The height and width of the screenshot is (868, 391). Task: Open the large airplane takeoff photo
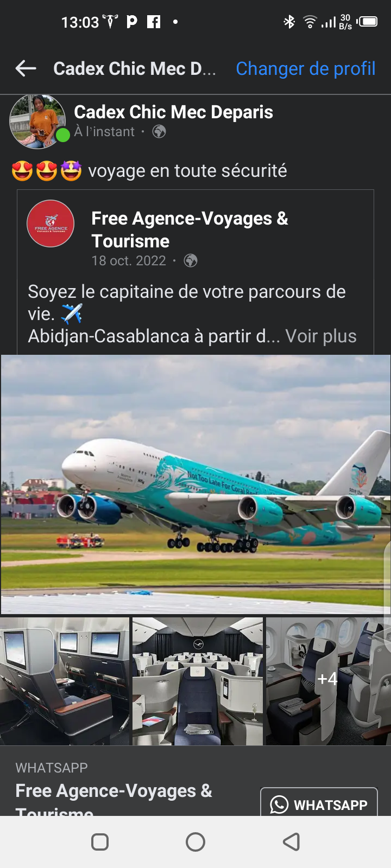click(x=195, y=484)
